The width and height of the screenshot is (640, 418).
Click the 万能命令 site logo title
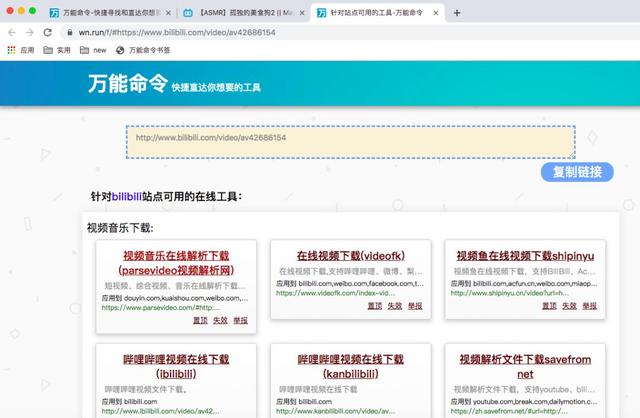(x=128, y=83)
